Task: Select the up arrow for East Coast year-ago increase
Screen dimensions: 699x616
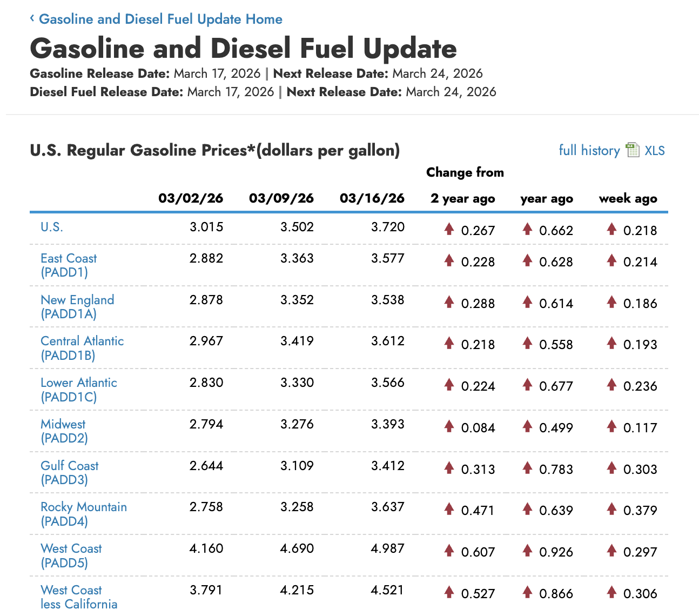Action: pyautogui.click(x=528, y=260)
